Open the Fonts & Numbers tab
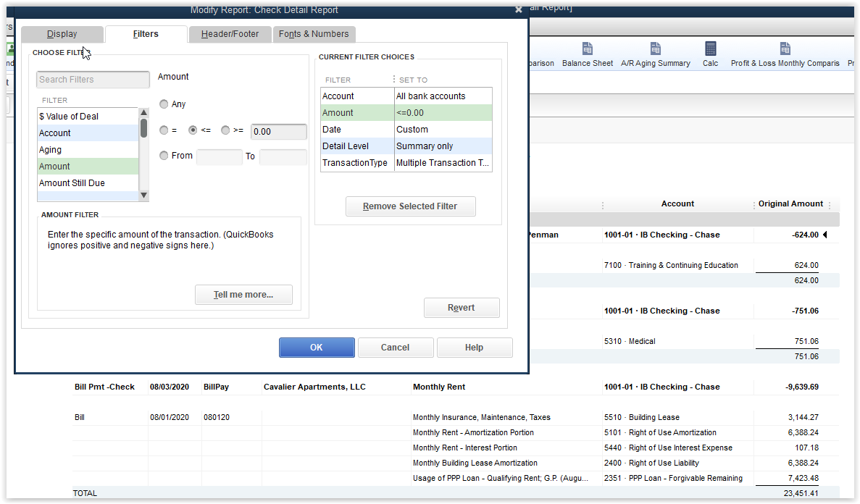 click(314, 34)
